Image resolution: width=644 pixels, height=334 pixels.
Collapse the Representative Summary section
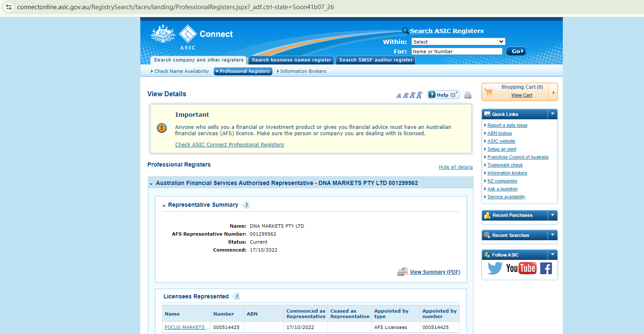(x=164, y=206)
